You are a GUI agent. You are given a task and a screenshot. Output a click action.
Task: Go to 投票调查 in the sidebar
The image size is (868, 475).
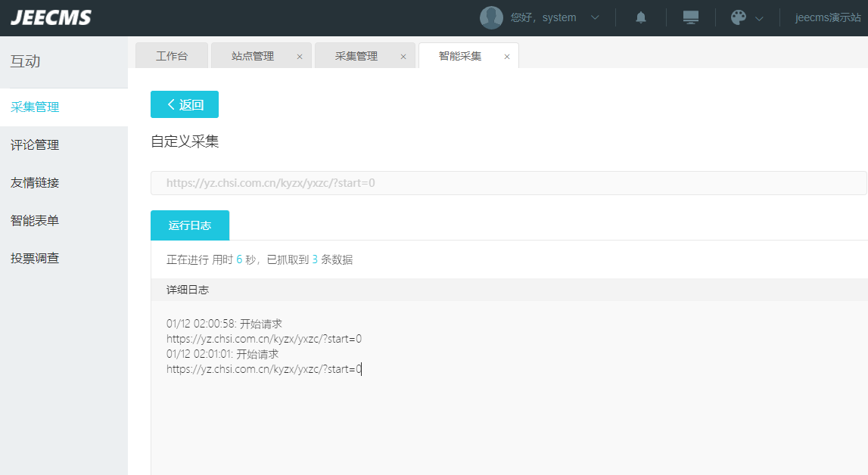(x=35, y=258)
